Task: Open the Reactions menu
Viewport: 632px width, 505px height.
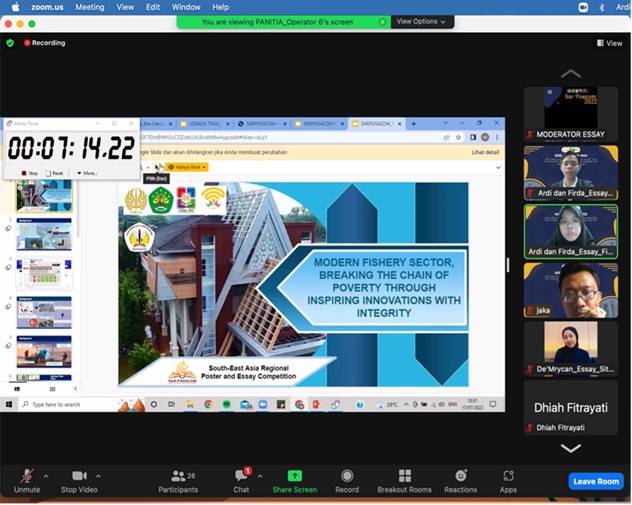Action: coord(460,479)
